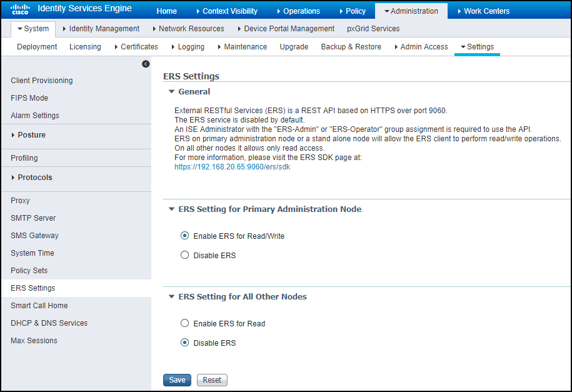Open the Logging menu
The height and width of the screenshot is (392, 572).
(188, 47)
